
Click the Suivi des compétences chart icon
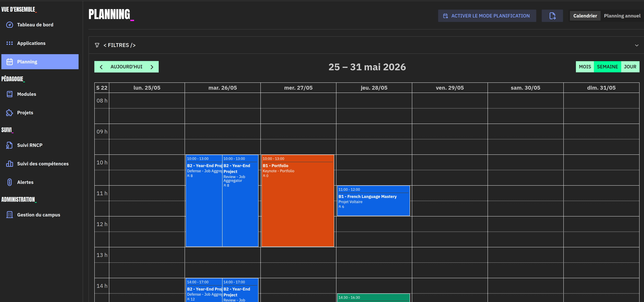point(9,164)
